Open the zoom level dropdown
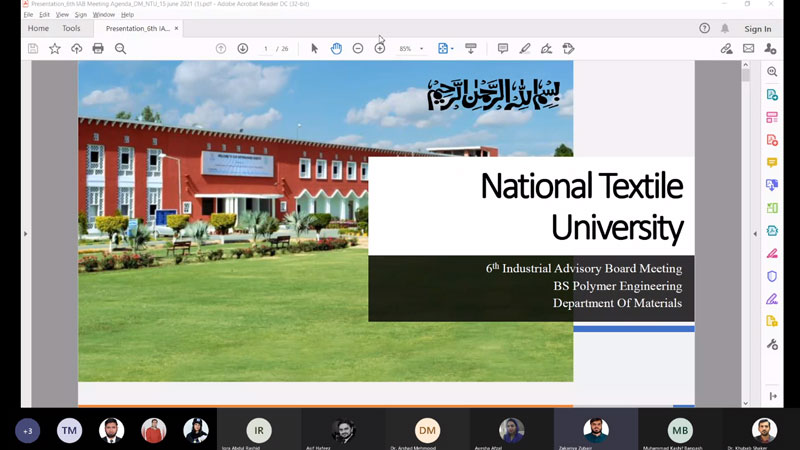Screen dimensions: 800x450 click(x=421, y=49)
